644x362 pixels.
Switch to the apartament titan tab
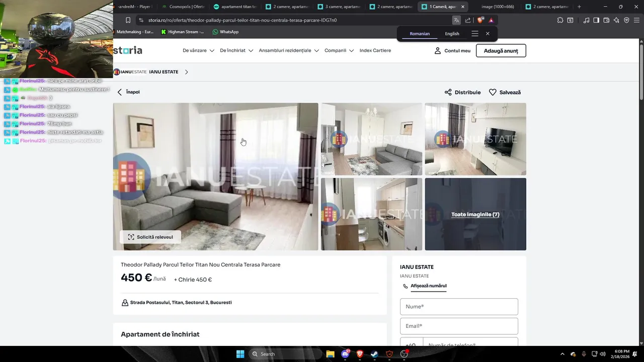point(235,7)
